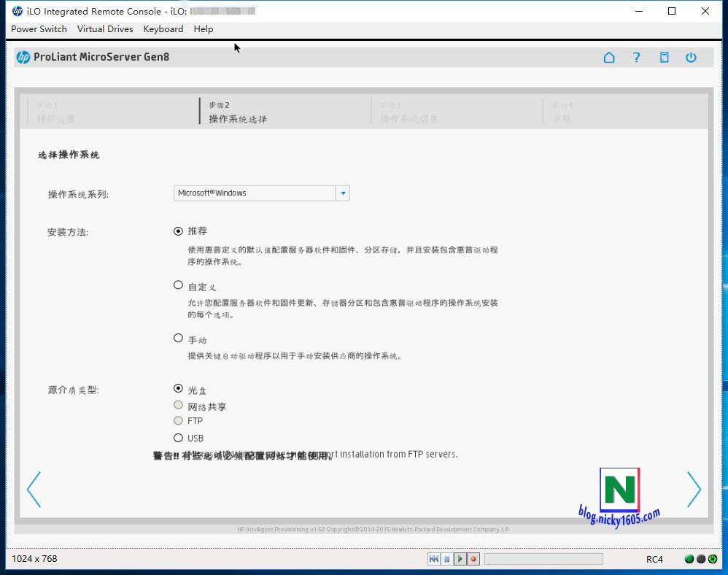Click the dark middle status LED indicator

[701, 559]
